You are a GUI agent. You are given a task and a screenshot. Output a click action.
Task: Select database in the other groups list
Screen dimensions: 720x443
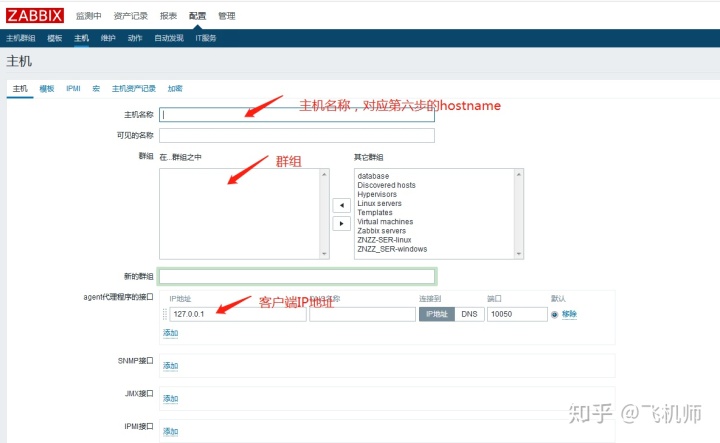[373, 176]
